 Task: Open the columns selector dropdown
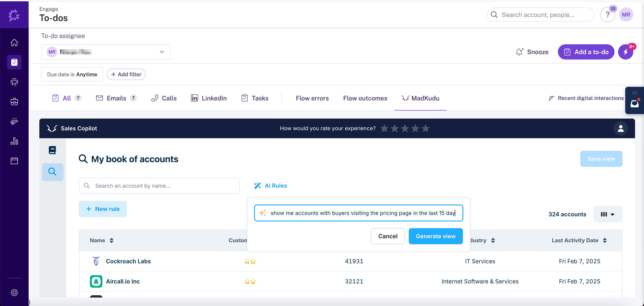(608, 214)
